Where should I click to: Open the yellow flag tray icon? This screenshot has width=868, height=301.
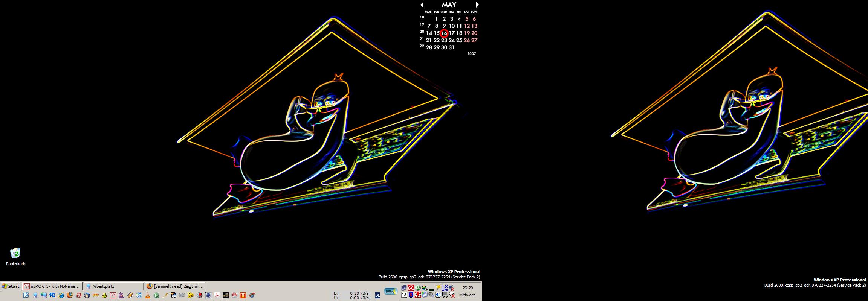pos(438,288)
